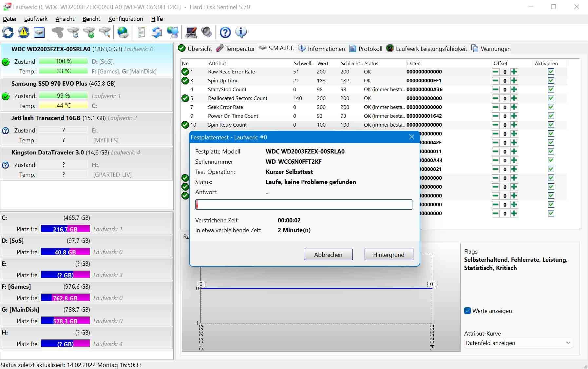This screenshot has width=588, height=369.
Task: Click the C: free space bar 216,7 GB
Action: (65, 229)
